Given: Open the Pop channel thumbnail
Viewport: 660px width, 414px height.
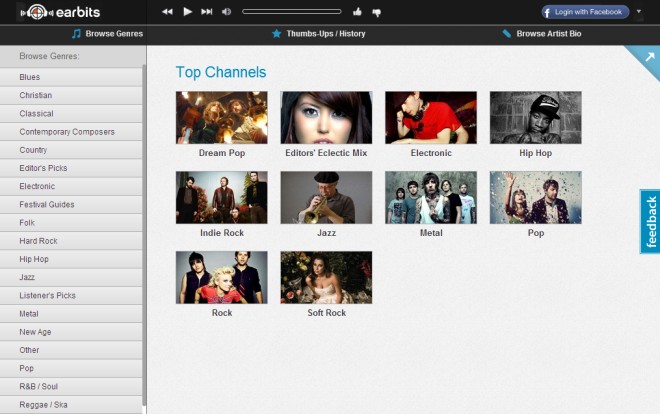Looking at the screenshot, I should pos(535,197).
